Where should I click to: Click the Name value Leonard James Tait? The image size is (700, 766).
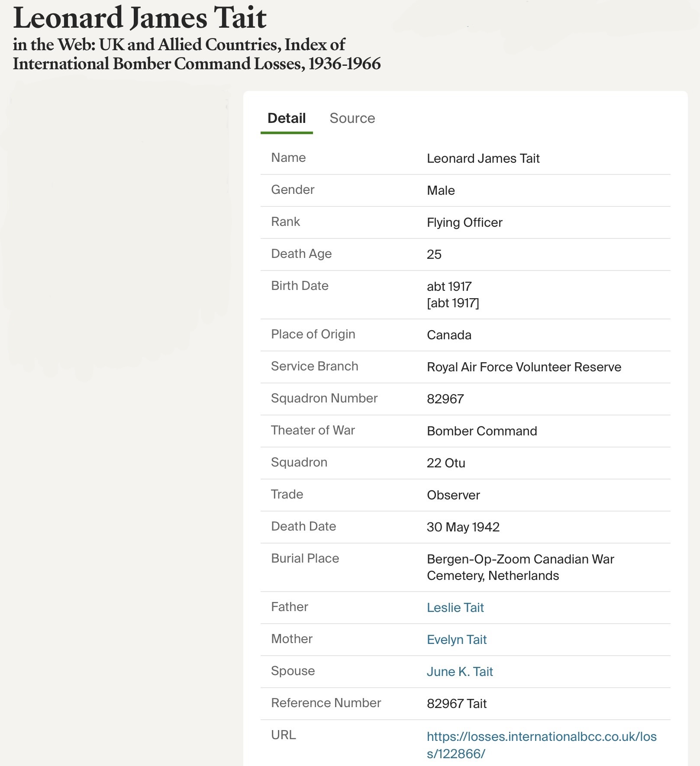483,158
